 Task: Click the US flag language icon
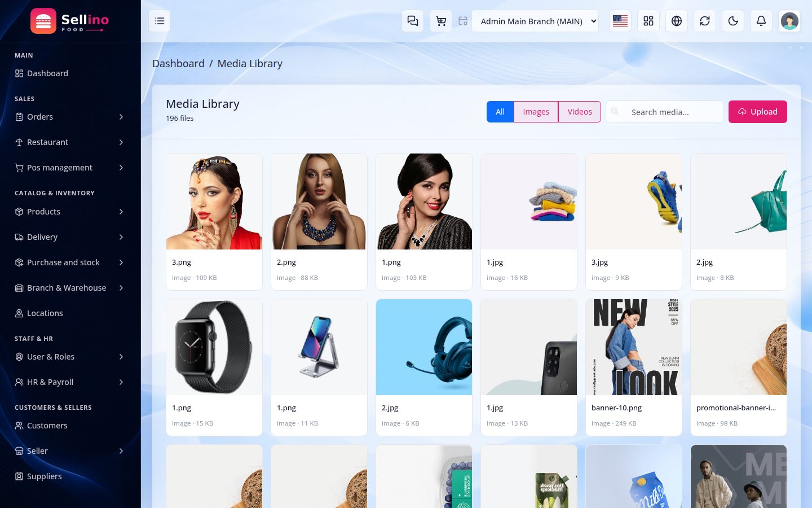click(x=620, y=21)
